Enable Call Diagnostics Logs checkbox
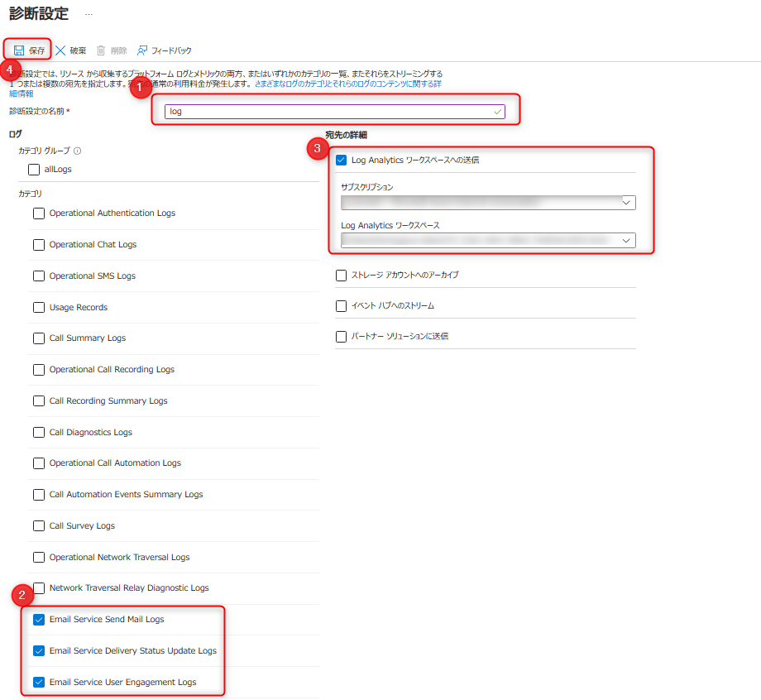The height and width of the screenshot is (700, 761). (x=39, y=433)
